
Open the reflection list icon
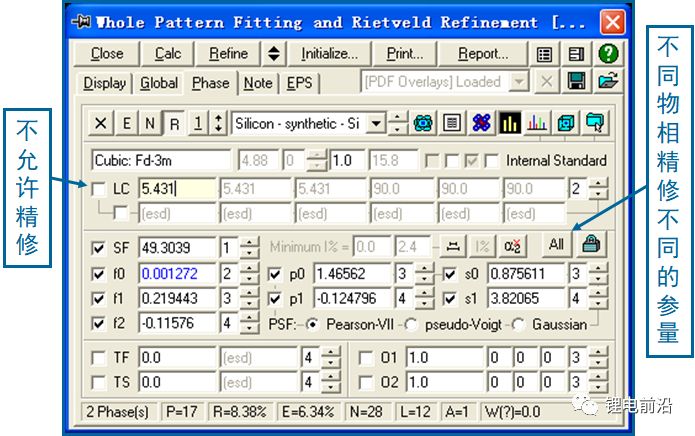coord(452,123)
